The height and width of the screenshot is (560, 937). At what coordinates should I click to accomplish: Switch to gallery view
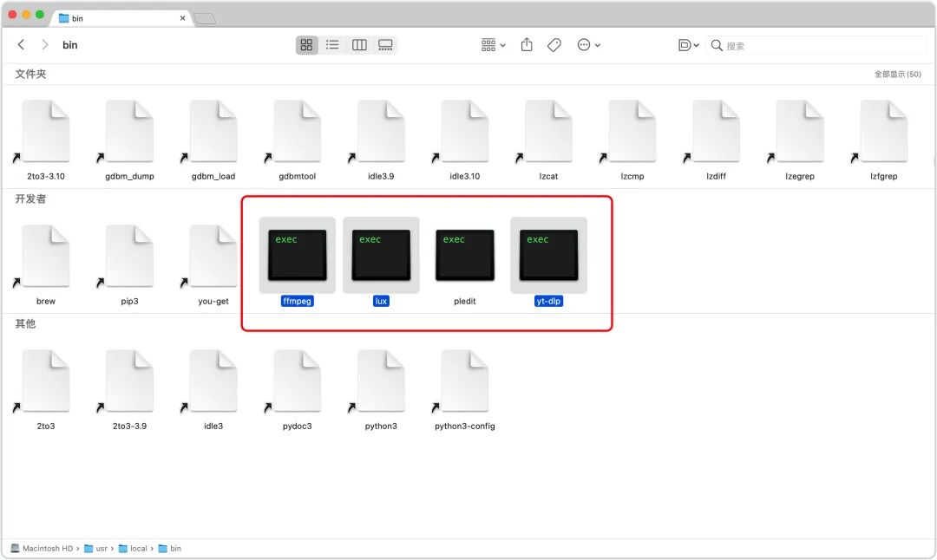(385, 45)
